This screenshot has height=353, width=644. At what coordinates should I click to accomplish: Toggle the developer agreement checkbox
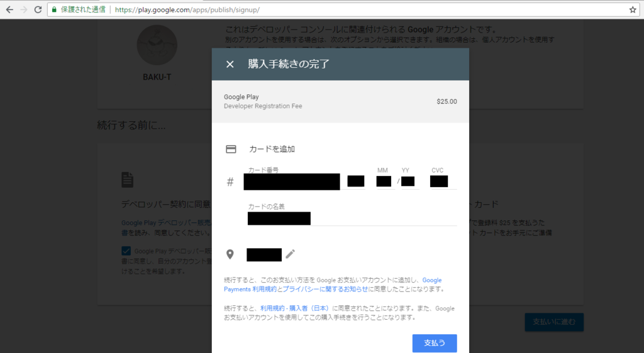(x=126, y=251)
